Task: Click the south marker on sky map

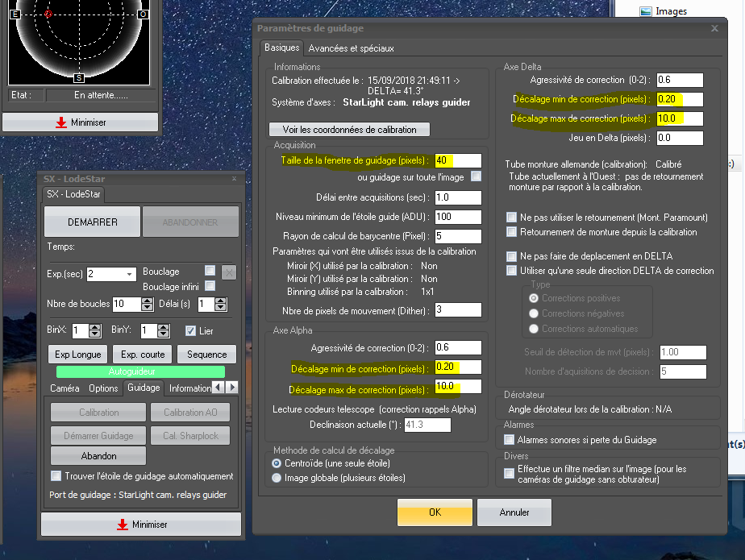Action: [x=79, y=78]
